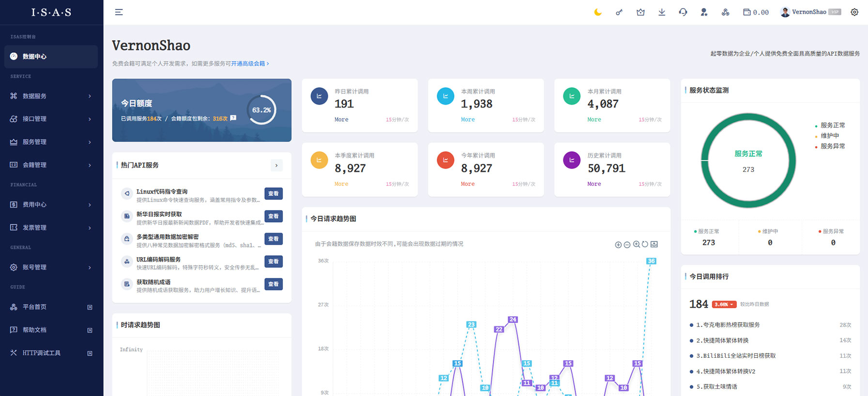This screenshot has height=396, width=868.
Task: Click the 今年累计调用 red chart icon
Action: [445, 160]
